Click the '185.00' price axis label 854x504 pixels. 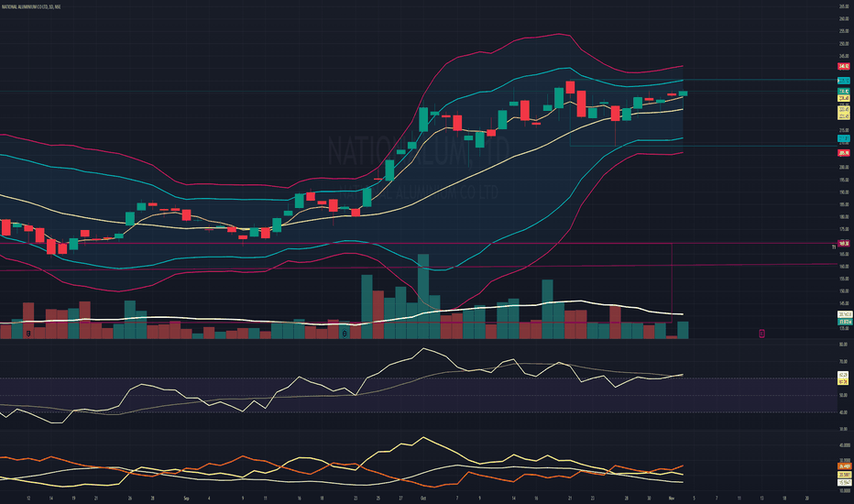844,205
